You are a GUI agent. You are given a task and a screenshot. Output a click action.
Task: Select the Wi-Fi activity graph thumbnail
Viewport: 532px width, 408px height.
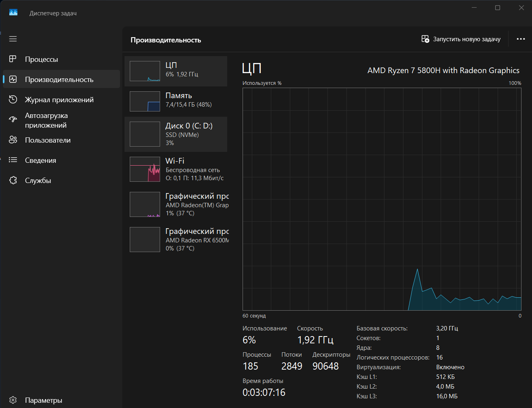(x=145, y=169)
